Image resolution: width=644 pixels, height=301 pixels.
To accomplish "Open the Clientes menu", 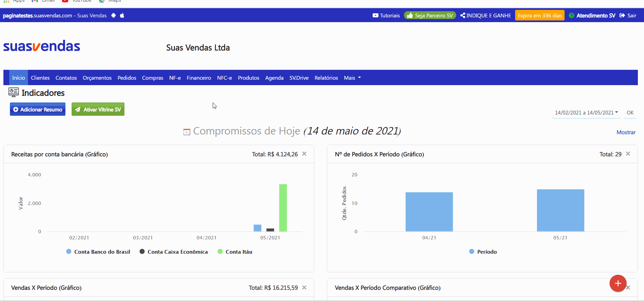I will pos(40,78).
